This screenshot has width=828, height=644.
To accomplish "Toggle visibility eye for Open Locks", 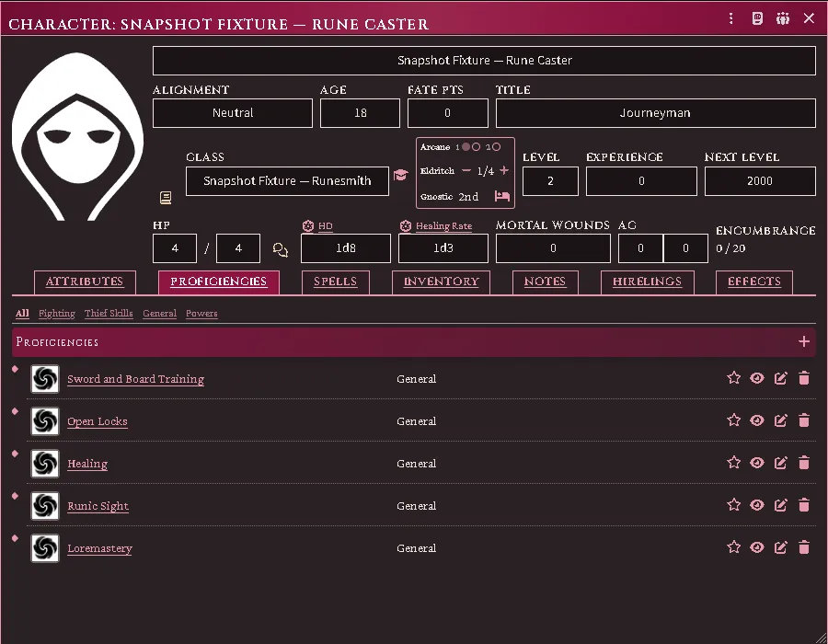I will tap(757, 420).
